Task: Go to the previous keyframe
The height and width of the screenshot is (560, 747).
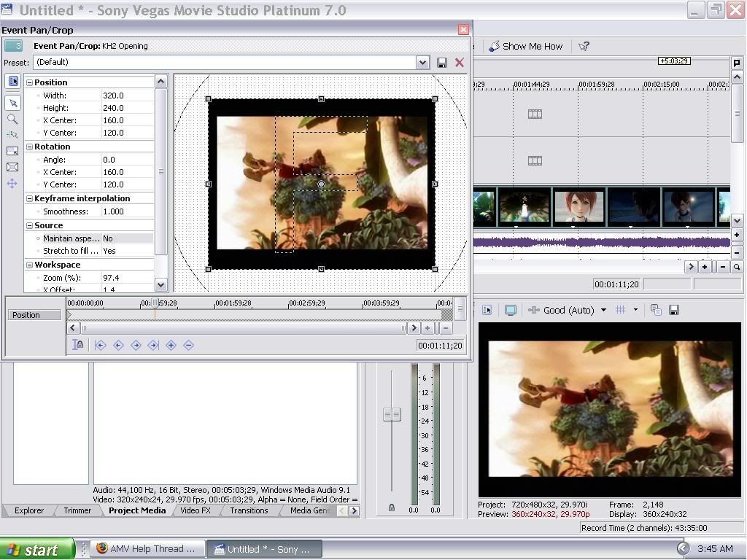Action: pos(118,345)
